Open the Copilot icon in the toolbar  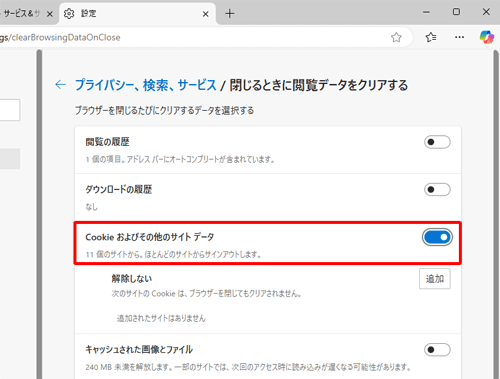coord(486,37)
